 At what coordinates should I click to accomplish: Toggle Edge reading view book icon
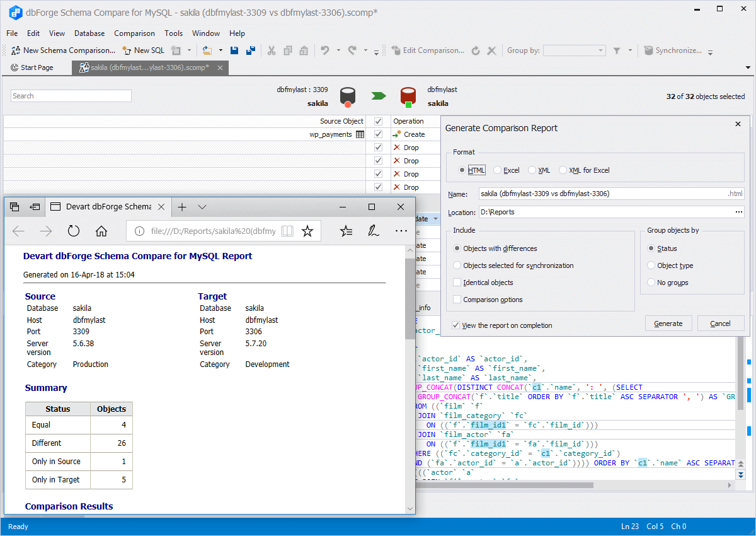pos(287,231)
